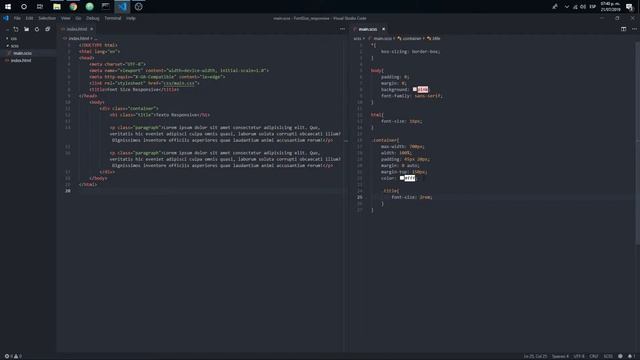Click the network icon in system tray
The height and width of the screenshot is (360, 640).
pos(575,7)
